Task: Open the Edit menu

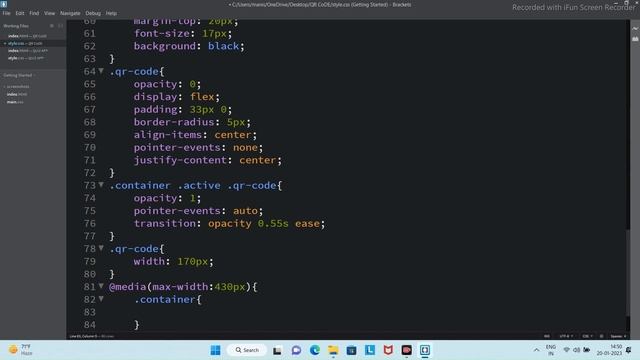Action: [20, 13]
